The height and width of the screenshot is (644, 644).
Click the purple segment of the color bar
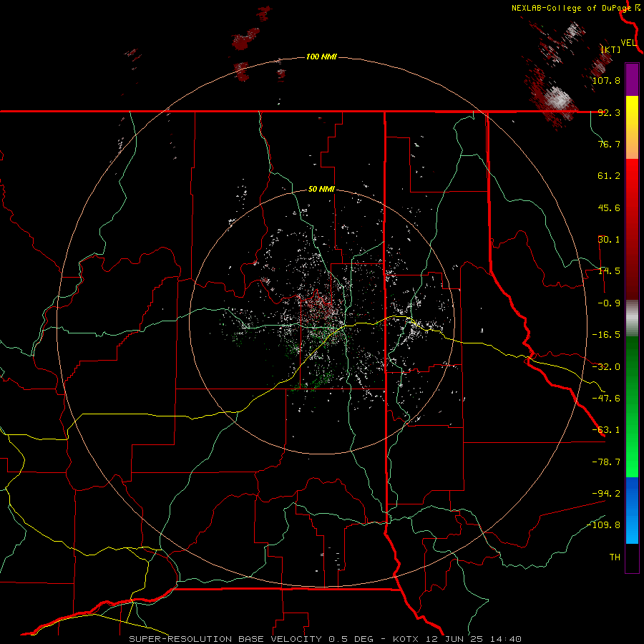(632, 79)
